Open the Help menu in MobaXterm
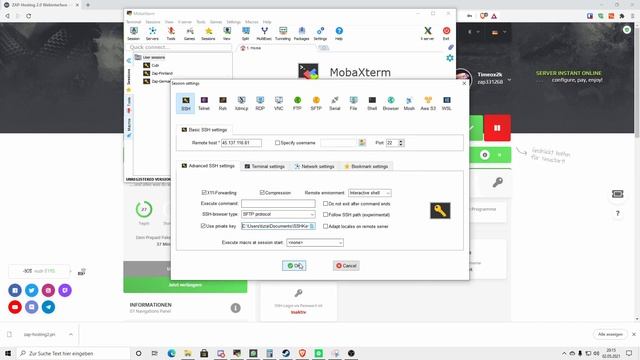640x360 pixels. click(267, 22)
